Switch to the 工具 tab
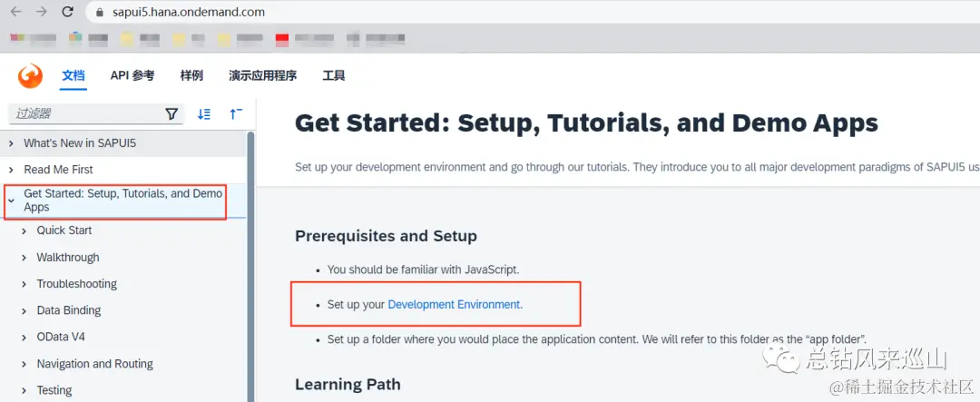The image size is (980, 402). coord(334,75)
